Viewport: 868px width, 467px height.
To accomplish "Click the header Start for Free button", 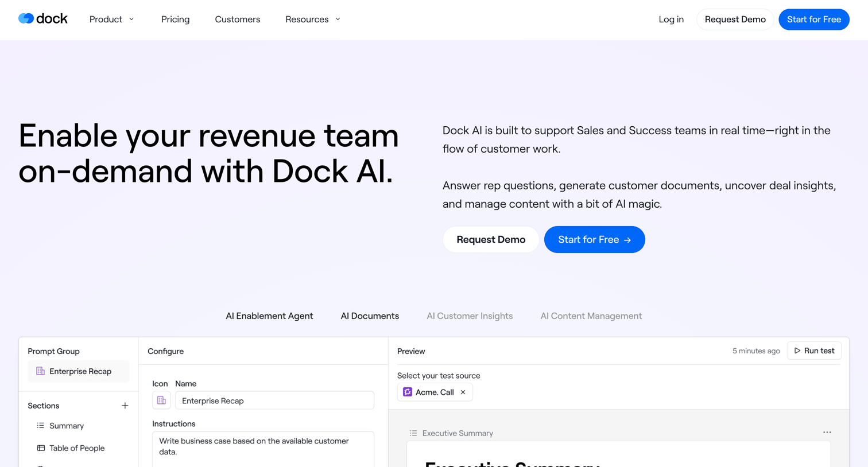I will coord(813,20).
